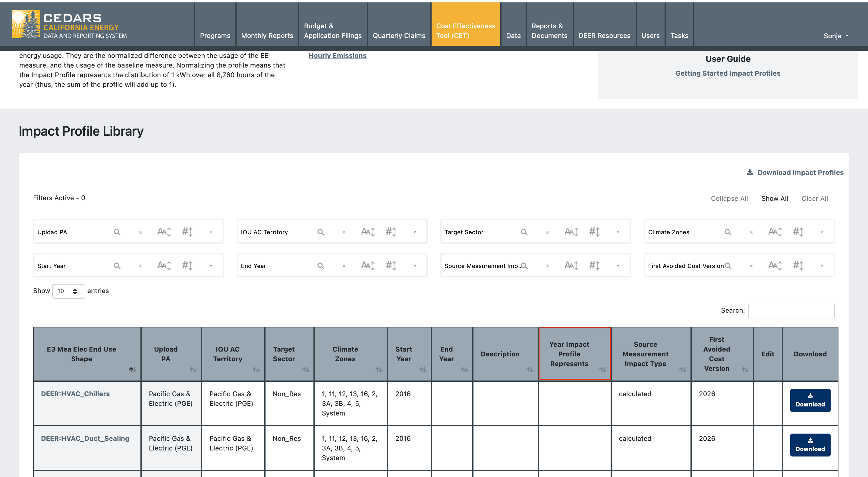The width and height of the screenshot is (868, 477).
Task: Open the DEER:HVAC_Chillers profile link
Action: [75, 394]
